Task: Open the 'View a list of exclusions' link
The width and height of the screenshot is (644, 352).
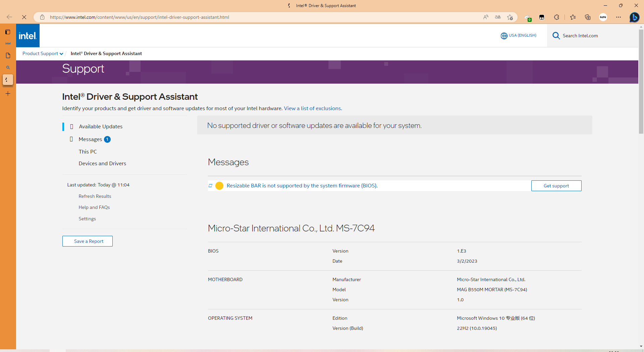Action: click(313, 108)
